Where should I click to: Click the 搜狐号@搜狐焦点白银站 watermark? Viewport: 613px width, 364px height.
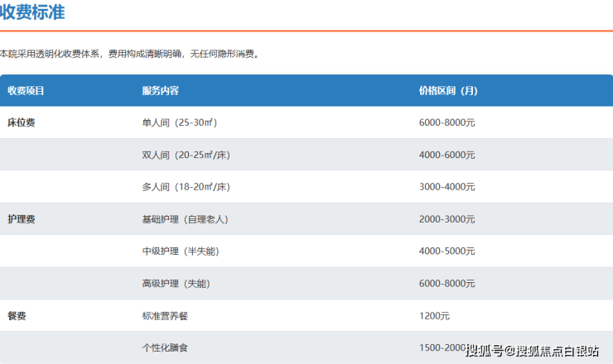[532, 351]
